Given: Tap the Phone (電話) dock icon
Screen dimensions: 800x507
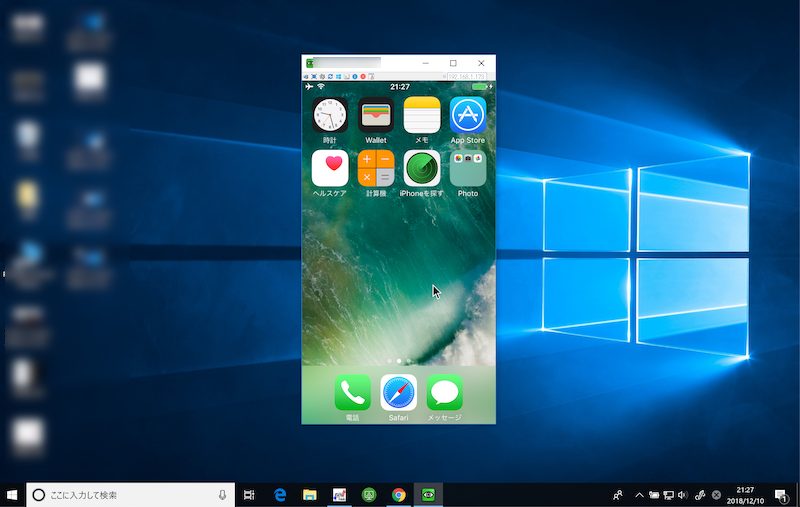Looking at the screenshot, I should [353, 393].
